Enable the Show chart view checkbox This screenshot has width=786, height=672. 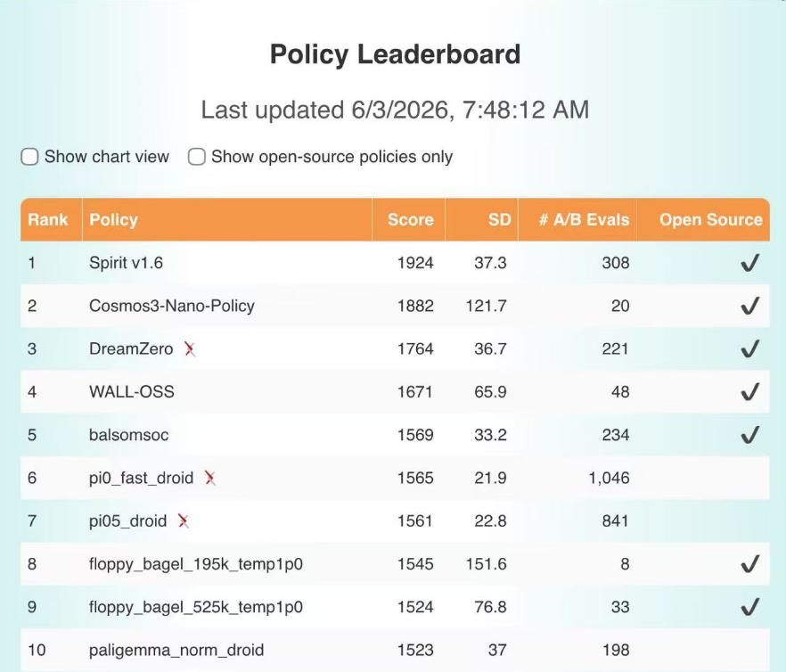tap(29, 157)
